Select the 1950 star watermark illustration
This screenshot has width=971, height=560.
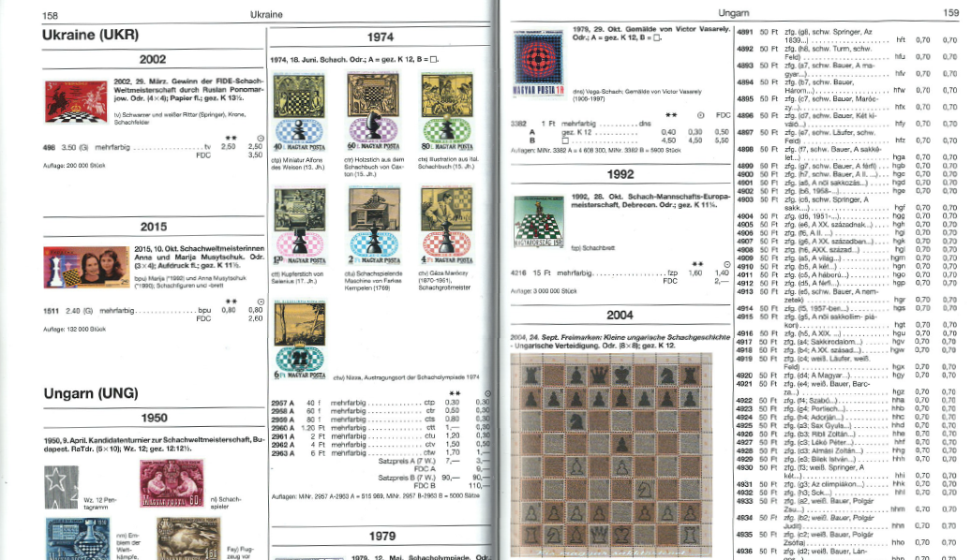pyautogui.click(x=61, y=488)
